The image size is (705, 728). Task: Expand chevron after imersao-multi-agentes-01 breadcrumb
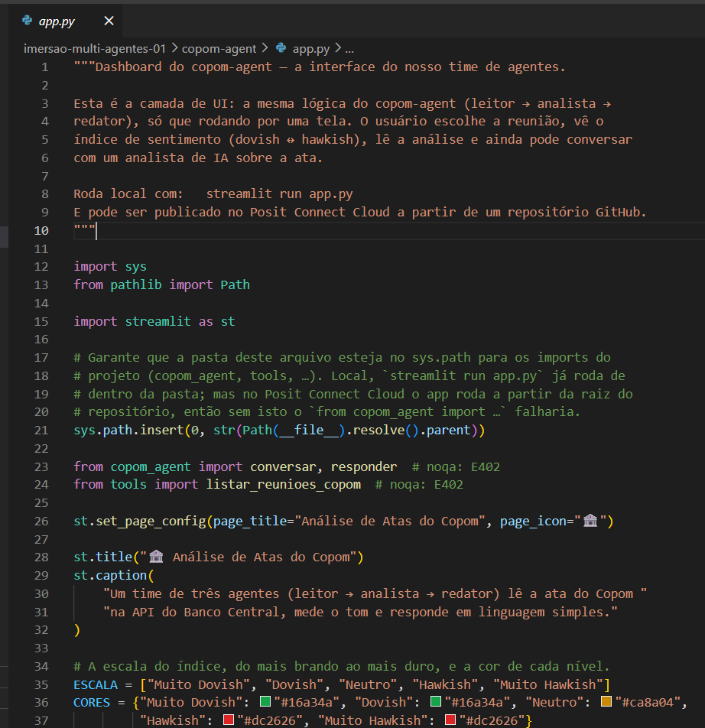[x=174, y=48]
